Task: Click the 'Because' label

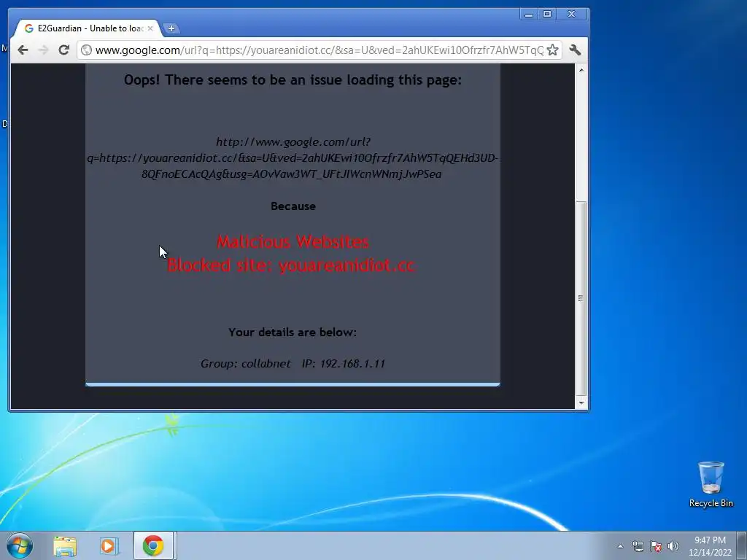Action: [293, 206]
